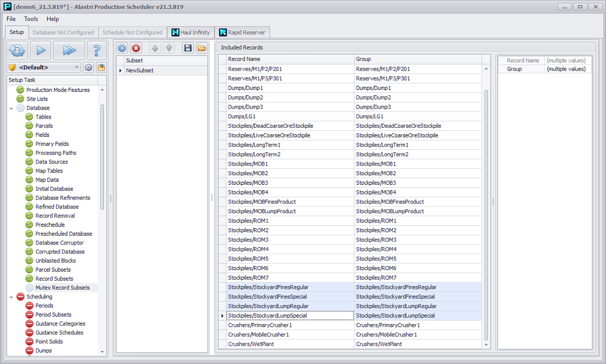This screenshot has width=606, height=364.
Task: Switch to the Haul Infinity tab
Action: 190,32
